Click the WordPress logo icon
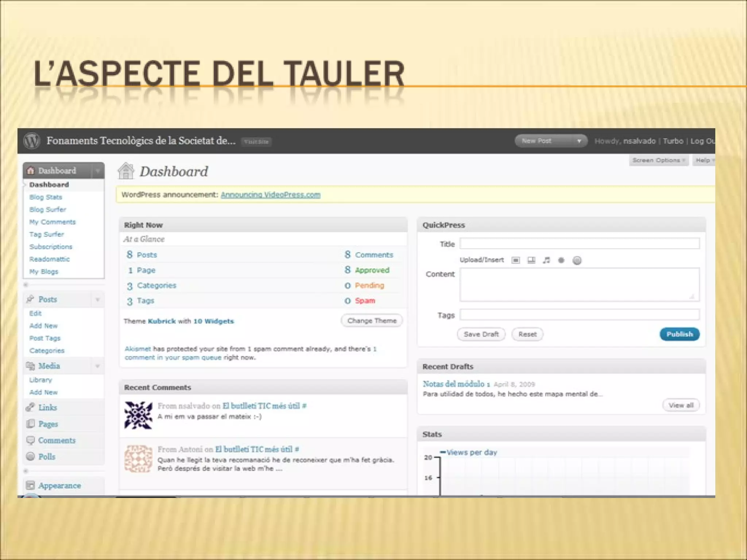The height and width of the screenshot is (560, 747). tap(32, 141)
